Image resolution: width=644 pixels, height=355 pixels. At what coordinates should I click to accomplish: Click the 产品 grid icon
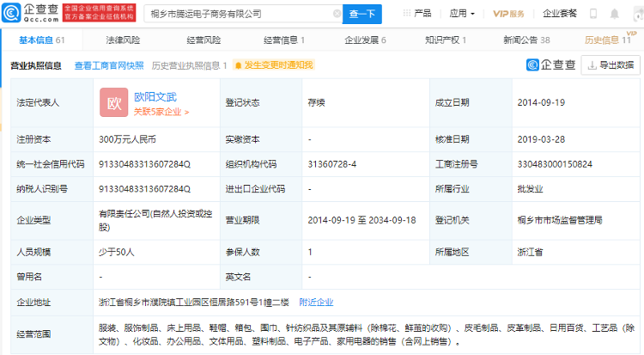click(x=407, y=13)
